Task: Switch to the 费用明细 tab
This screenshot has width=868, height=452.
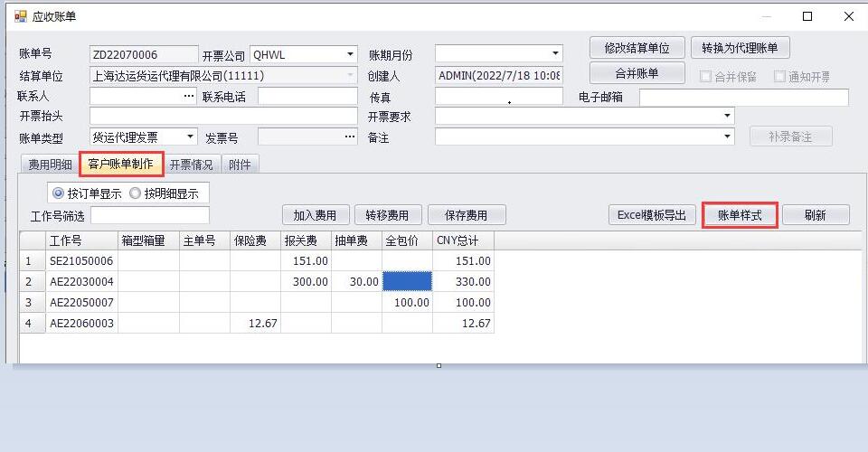Action: pos(50,165)
